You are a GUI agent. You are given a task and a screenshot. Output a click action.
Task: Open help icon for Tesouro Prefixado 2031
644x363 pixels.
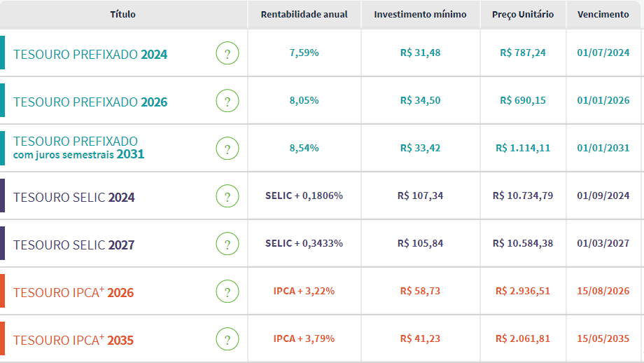pyautogui.click(x=227, y=149)
